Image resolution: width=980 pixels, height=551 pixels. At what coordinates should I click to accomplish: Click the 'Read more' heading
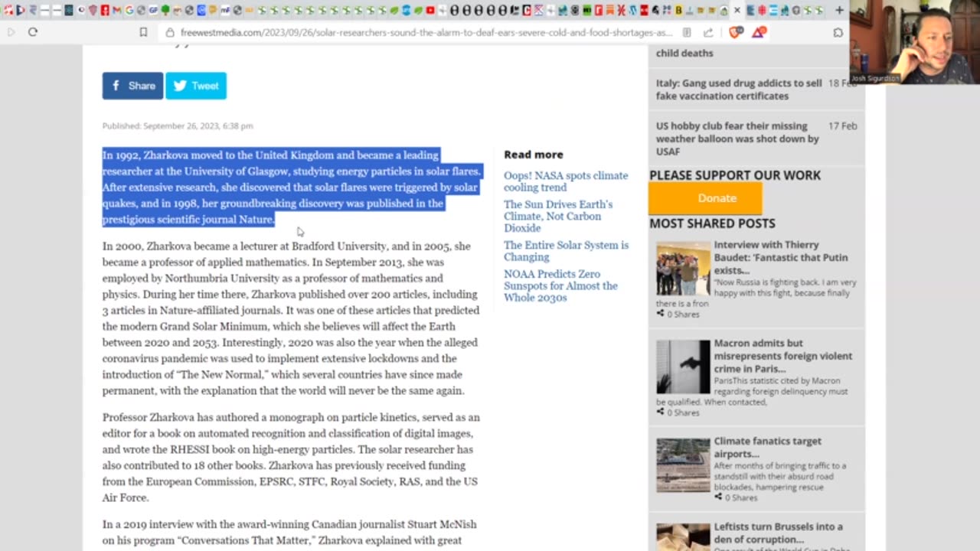click(534, 155)
